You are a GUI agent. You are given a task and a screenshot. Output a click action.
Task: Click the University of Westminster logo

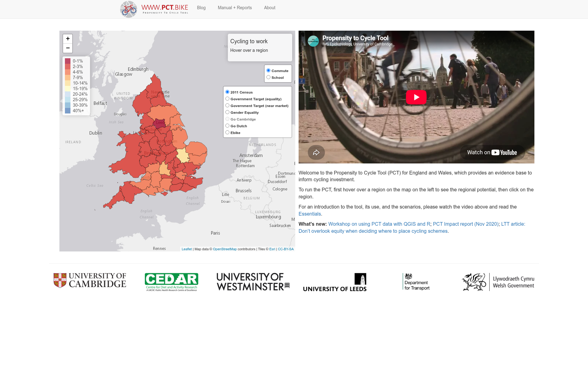[x=253, y=282]
